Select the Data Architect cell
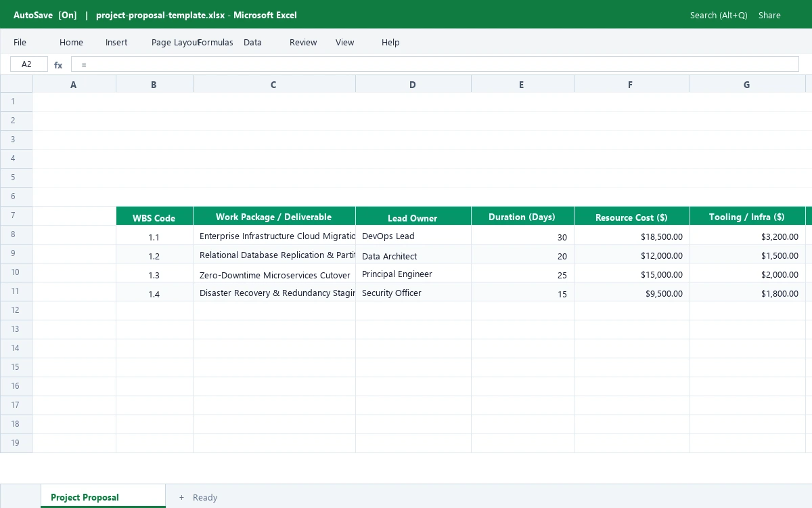812x508 pixels. 413,254
